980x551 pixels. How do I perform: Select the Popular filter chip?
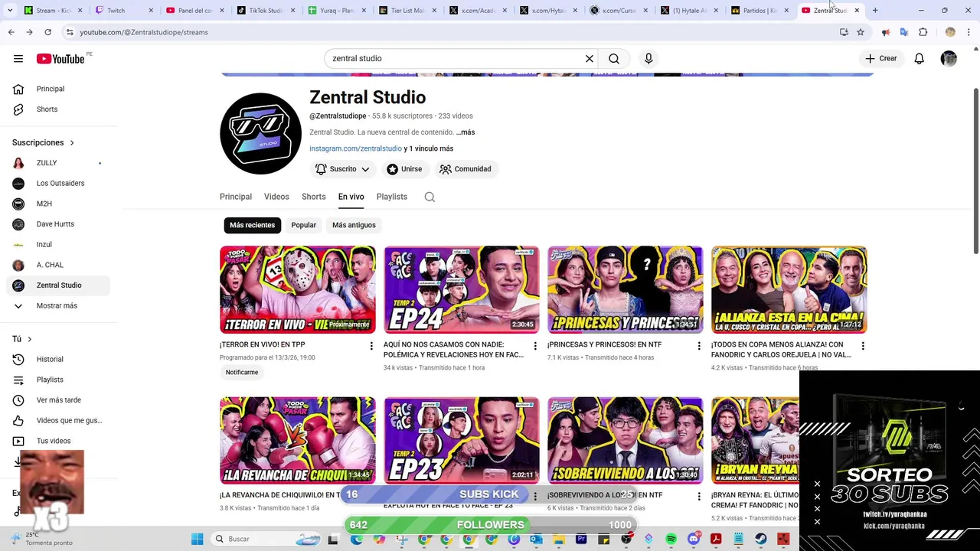pyautogui.click(x=303, y=225)
